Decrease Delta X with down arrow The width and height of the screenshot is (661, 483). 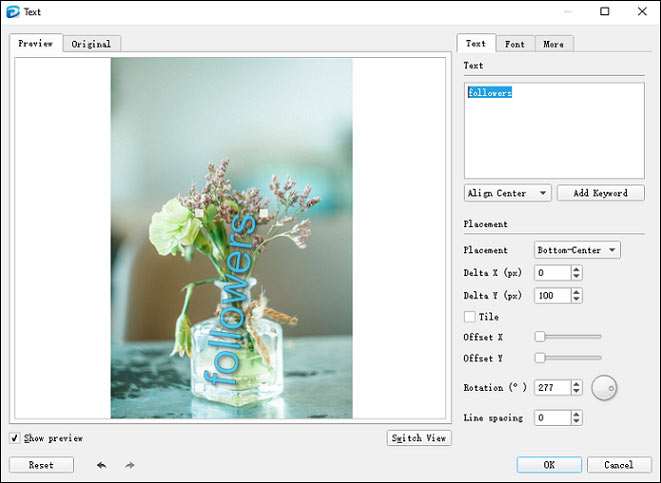click(577, 276)
